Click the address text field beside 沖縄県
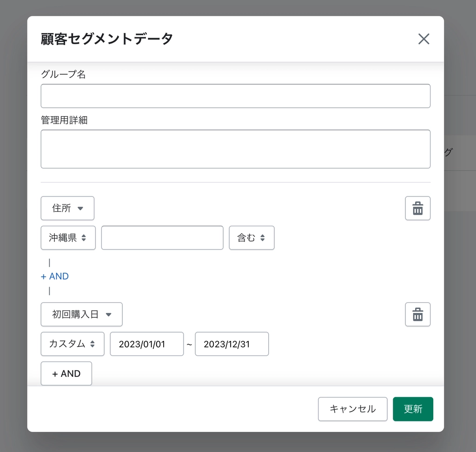 [x=162, y=237]
